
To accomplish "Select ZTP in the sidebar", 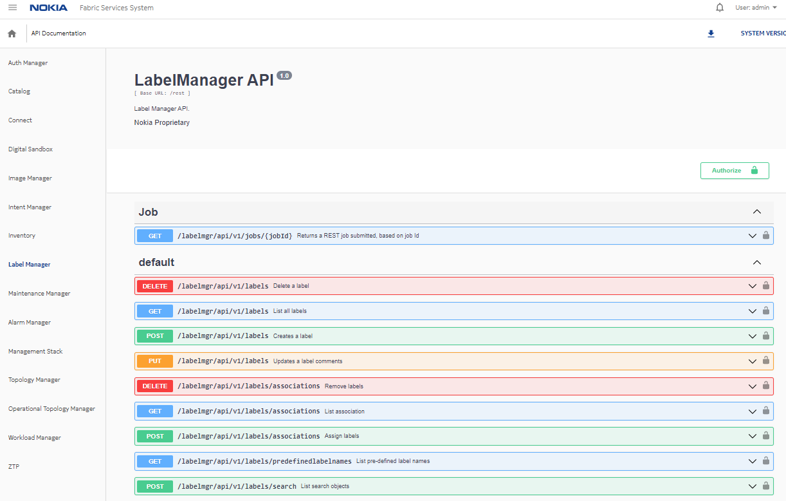I will (x=14, y=466).
